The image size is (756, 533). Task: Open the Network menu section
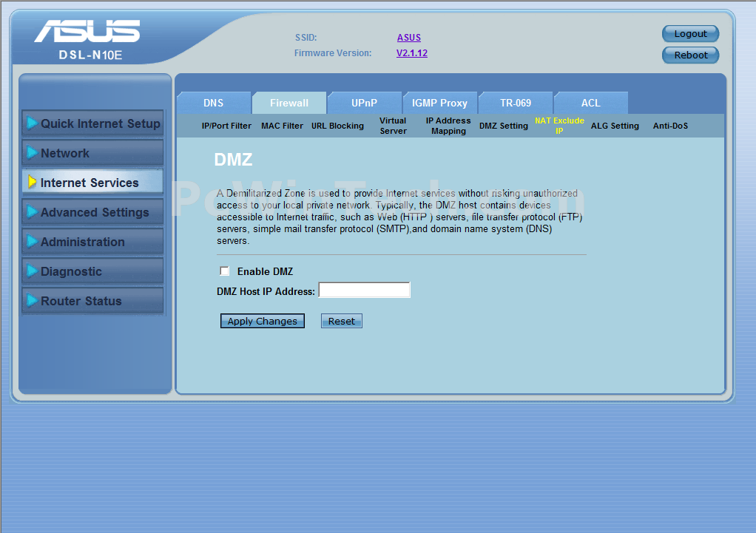tap(92, 153)
